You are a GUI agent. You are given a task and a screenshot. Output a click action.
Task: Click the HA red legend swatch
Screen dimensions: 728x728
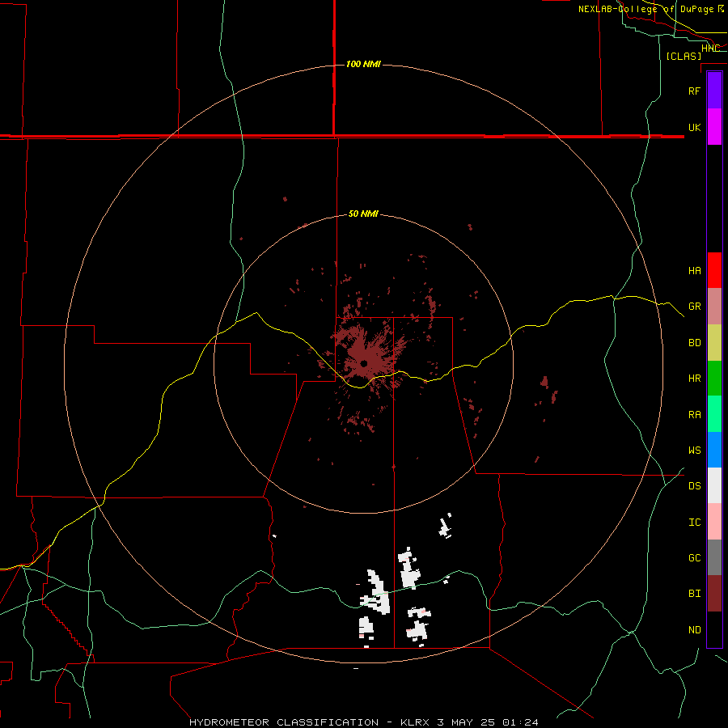[x=714, y=270]
